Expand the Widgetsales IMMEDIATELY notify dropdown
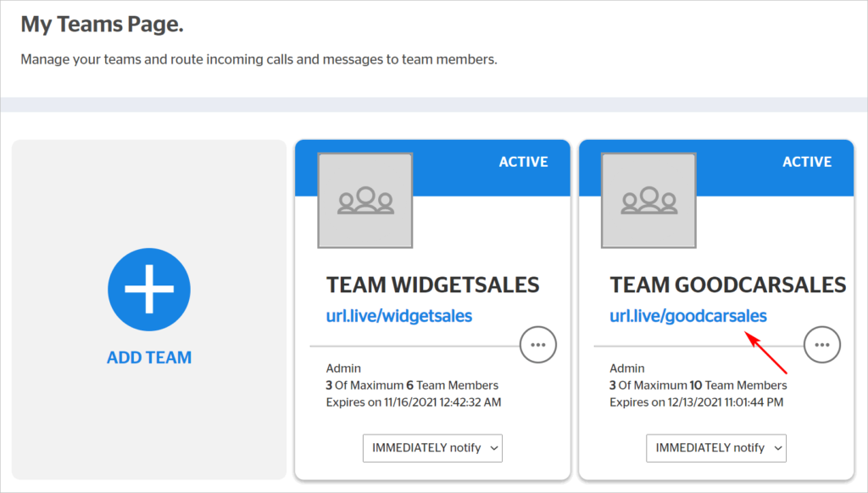Image resolution: width=868 pixels, height=493 pixels. click(432, 448)
